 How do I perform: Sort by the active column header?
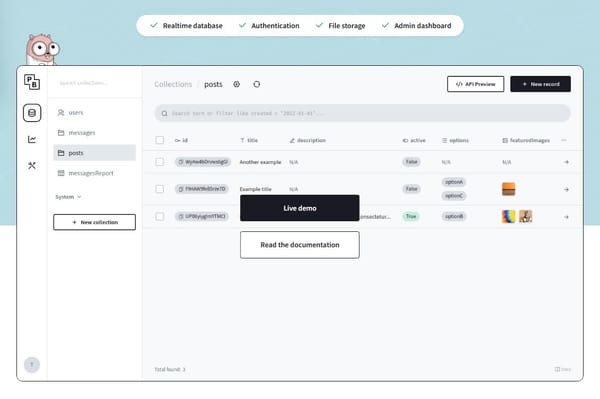tap(414, 140)
